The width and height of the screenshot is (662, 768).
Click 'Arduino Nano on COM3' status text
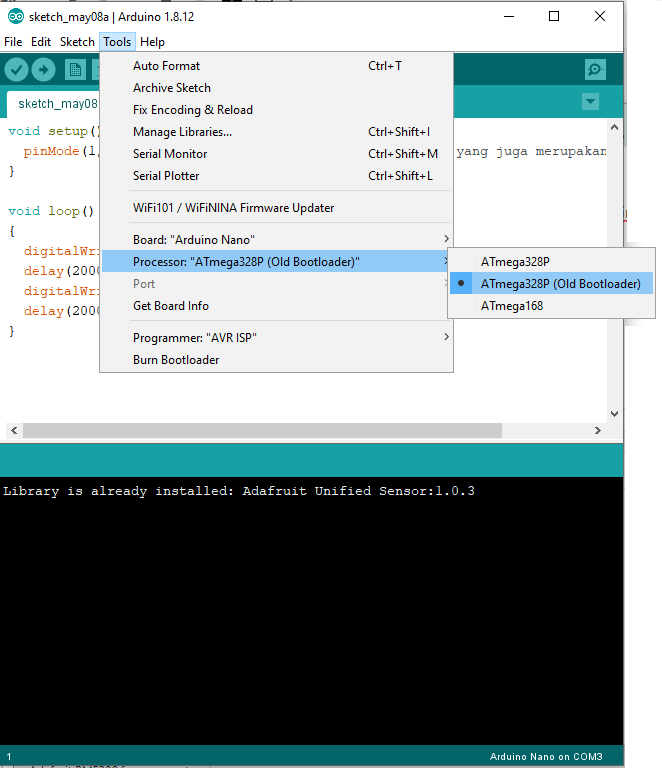[x=546, y=757]
